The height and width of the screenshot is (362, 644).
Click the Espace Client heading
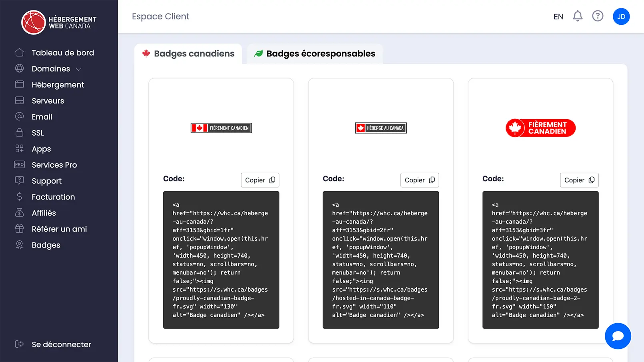pos(160,16)
